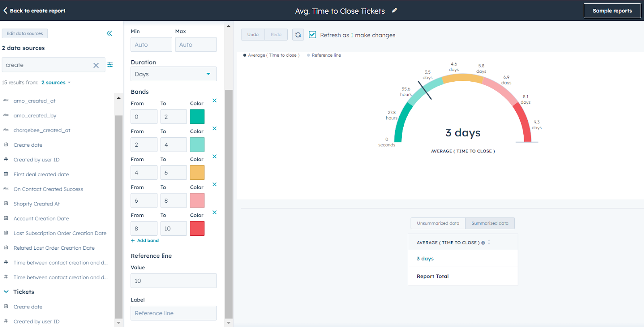This screenshot has width=644, height=327.
Task: Click the Reference line Value field
Action: tap(173, 281)
